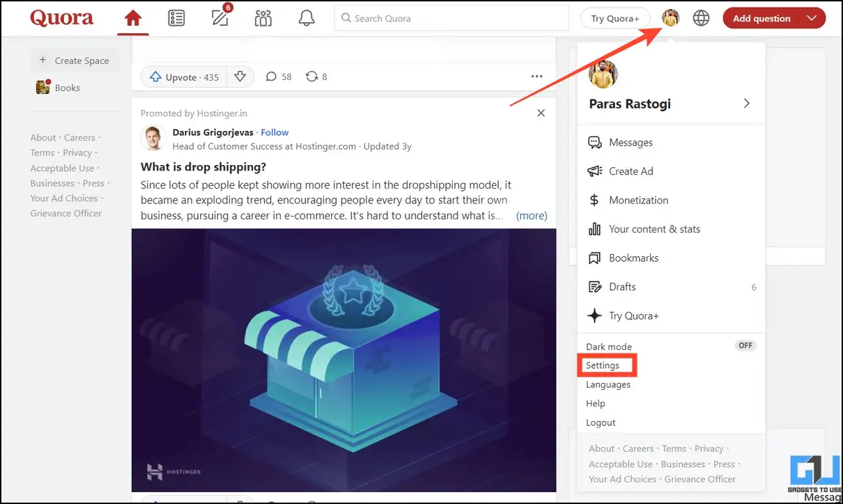The height and width of the screenshot is (504, 843).
Task: Click the profile avatar in top bar
Action: pos(670,18)
